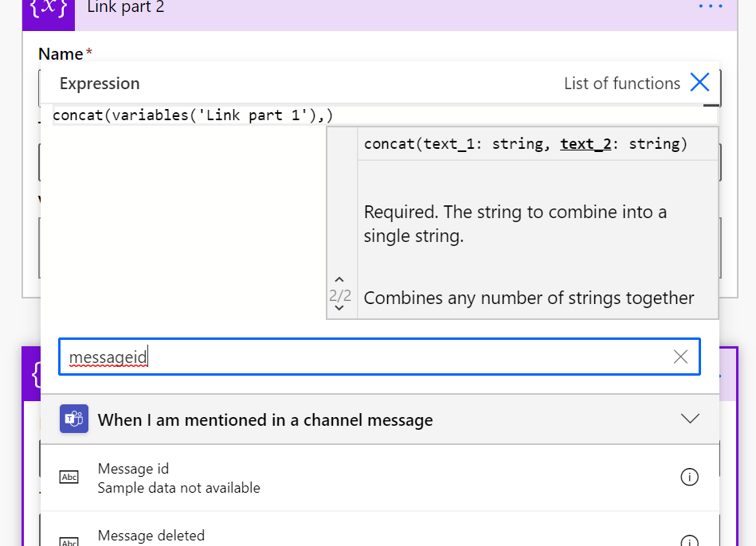Open the ellipsis menu for Link part 2
Viewport: 756px width, 546px height.
(x=710, y=7)
